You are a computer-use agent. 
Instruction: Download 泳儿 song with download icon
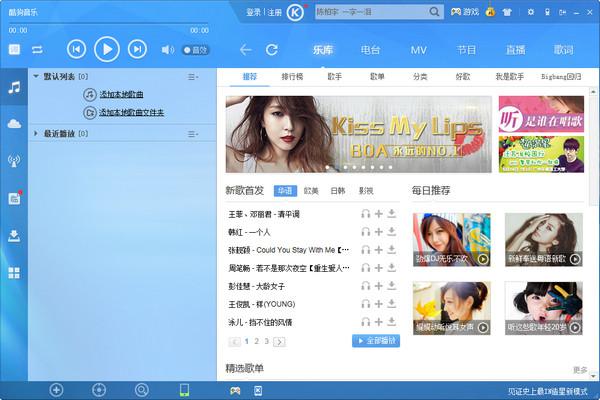[391, 322]
